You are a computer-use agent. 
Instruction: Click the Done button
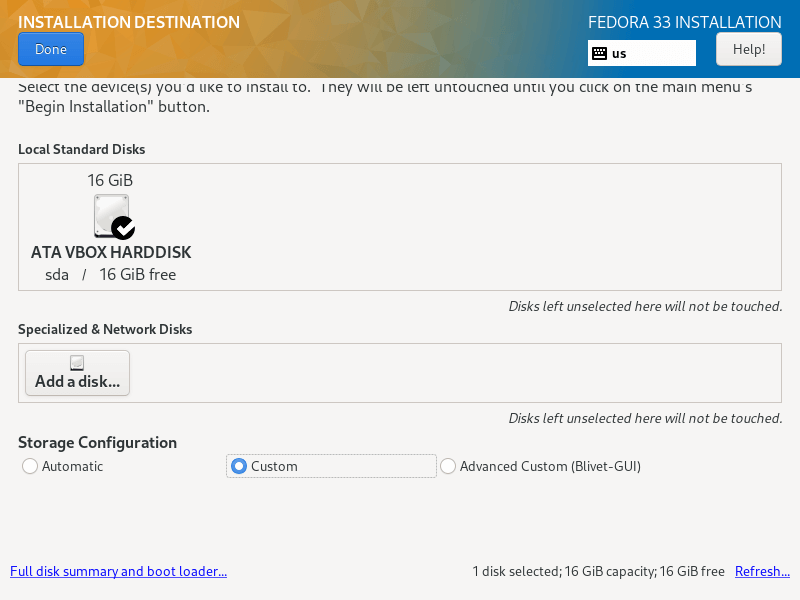tap(51, 49)
